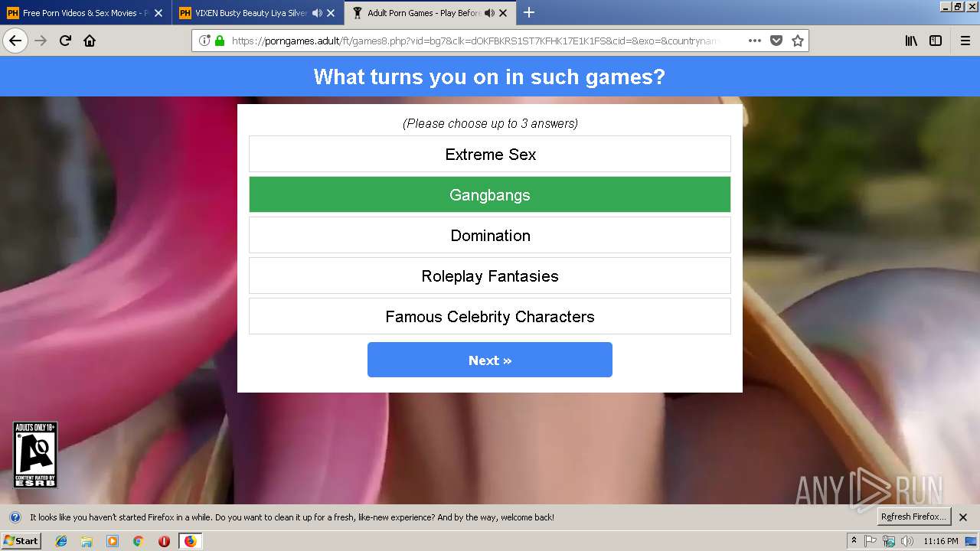980x551 pixels.
Task: Open the Firefox home page
Action: 90,41
